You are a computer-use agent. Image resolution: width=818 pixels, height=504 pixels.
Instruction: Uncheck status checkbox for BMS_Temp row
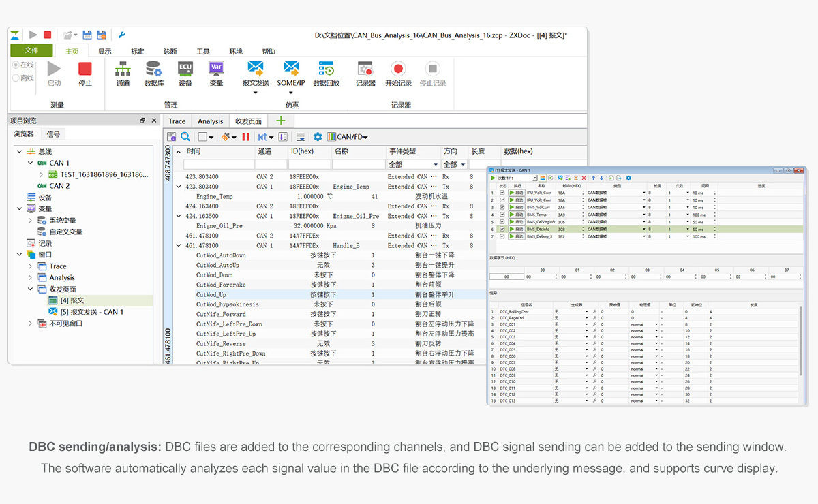[502, 215]
